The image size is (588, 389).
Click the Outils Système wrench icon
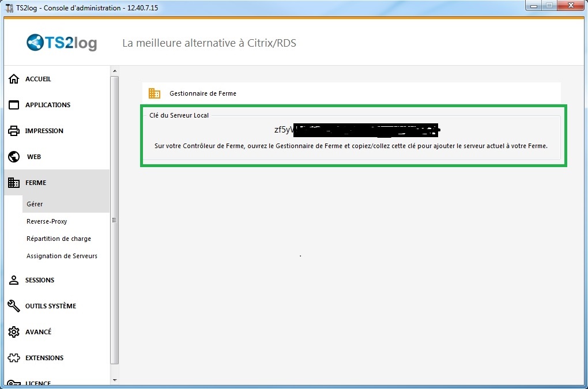14,306
